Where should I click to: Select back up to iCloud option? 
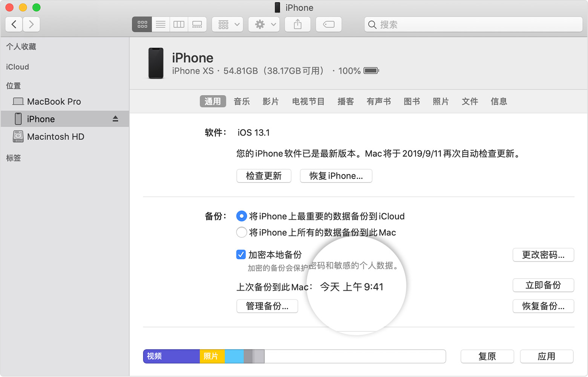click(x=242, y=216)
